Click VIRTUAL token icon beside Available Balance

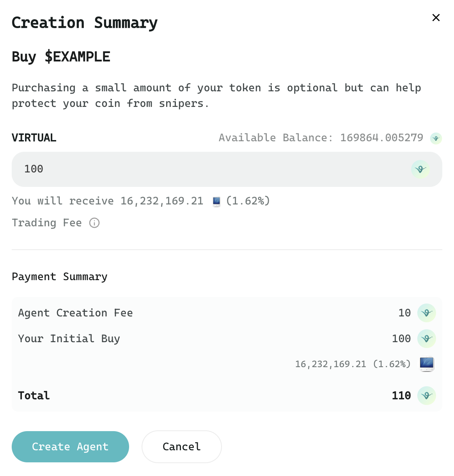click(436, 138)
